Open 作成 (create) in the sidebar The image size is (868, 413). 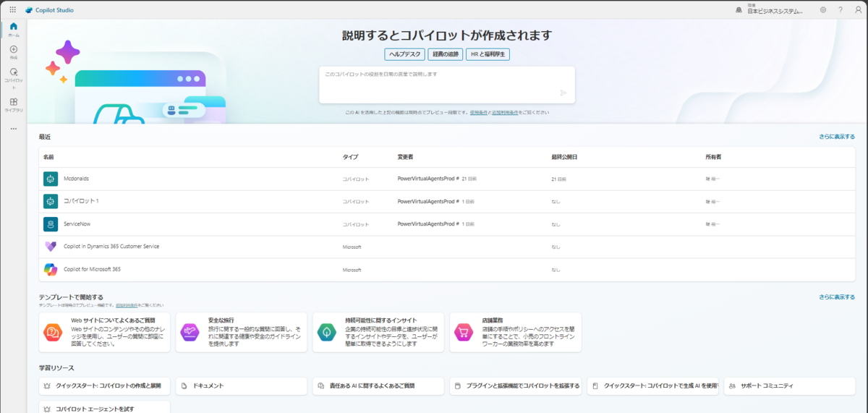coord(14,51)
